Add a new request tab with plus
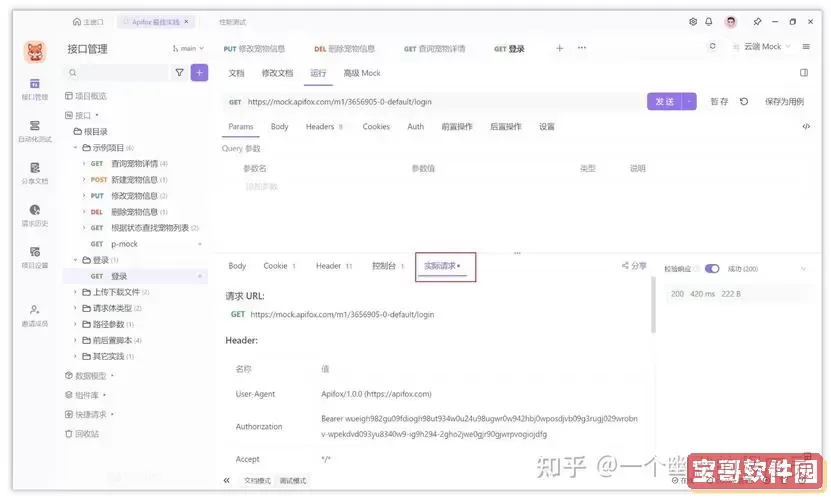Viewport: 831px width, 500px height. [x=559, y=48]
